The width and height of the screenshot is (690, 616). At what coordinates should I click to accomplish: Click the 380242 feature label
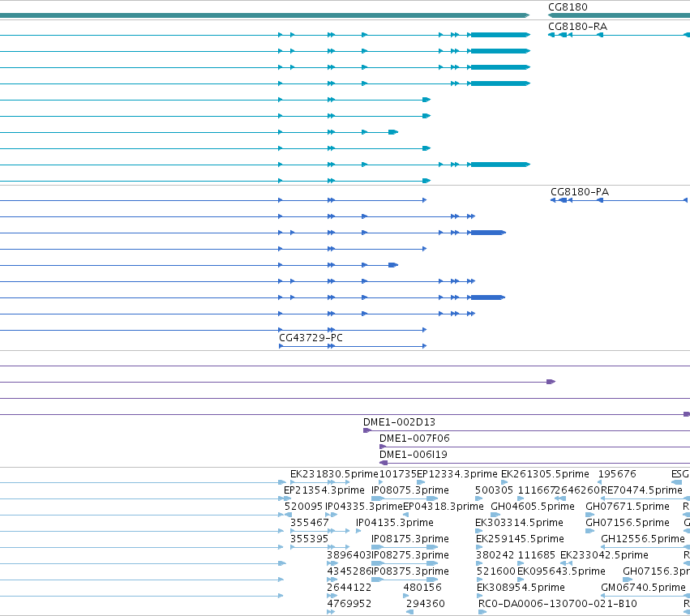click(495, 555)
